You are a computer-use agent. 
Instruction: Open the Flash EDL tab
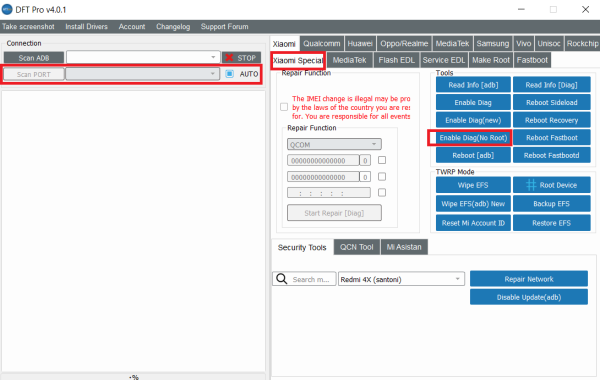pos(396,60)
